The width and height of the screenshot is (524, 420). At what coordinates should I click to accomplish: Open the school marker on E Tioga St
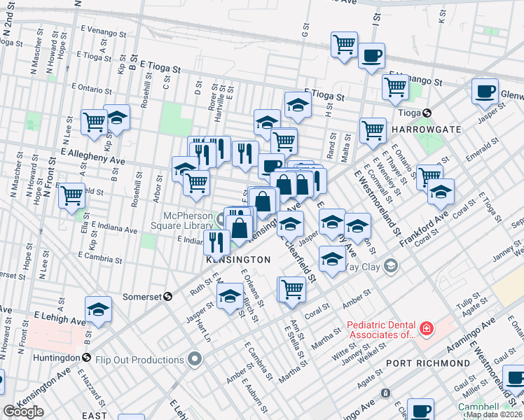[x=298, y=105]
